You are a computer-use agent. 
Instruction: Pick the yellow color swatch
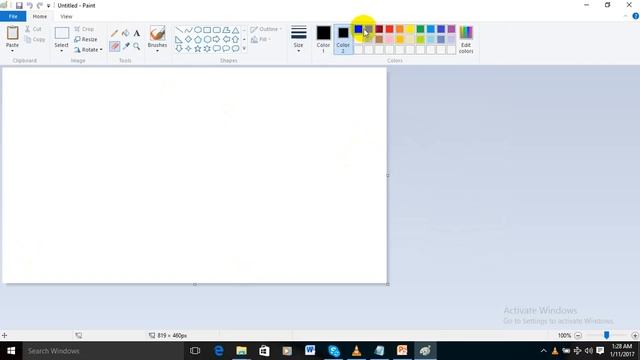pyautogui.click(x=410, y=29)
